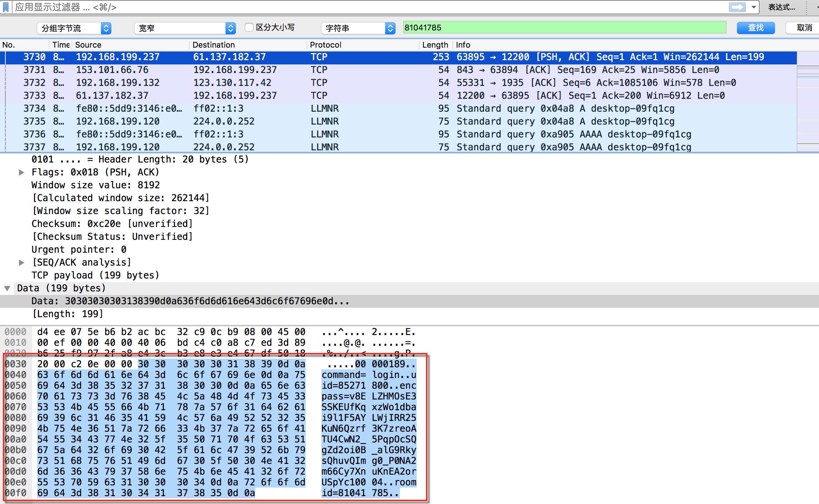
Task: Select the Window size value: 8192 line
Action: point(96,185)
